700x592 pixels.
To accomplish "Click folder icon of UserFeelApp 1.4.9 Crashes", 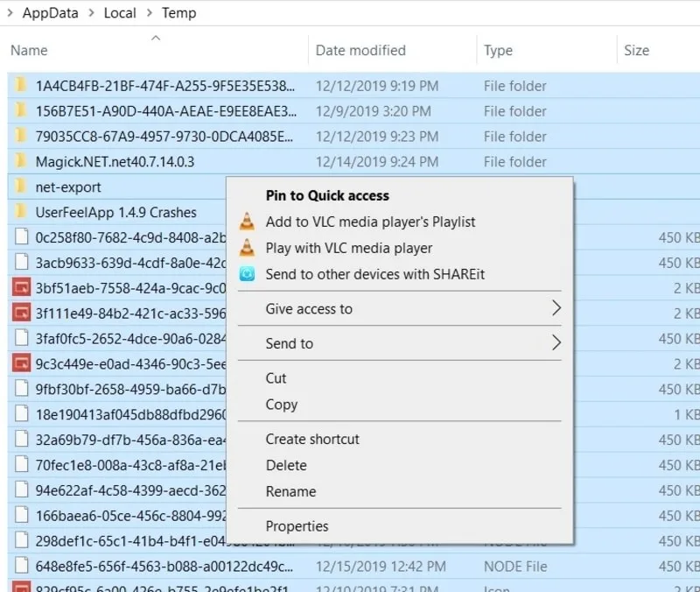I will (x=20, y=212).
